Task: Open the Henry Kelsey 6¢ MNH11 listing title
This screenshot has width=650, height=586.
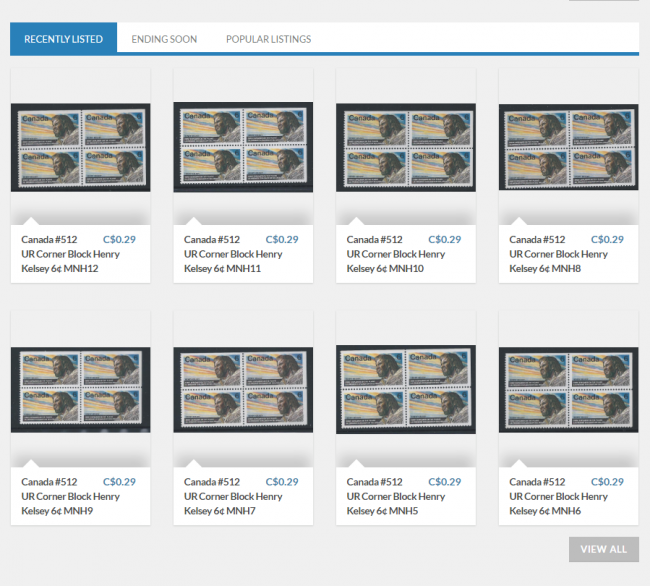Action: click(233, 254)
